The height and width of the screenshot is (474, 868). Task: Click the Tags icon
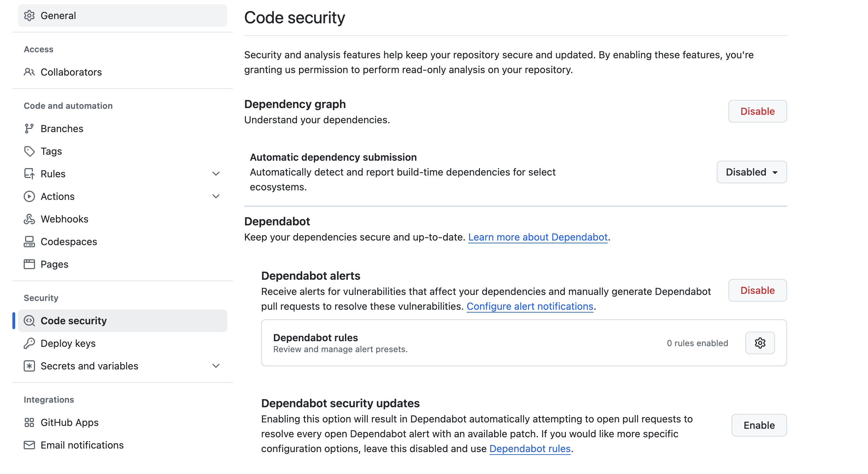30,151
